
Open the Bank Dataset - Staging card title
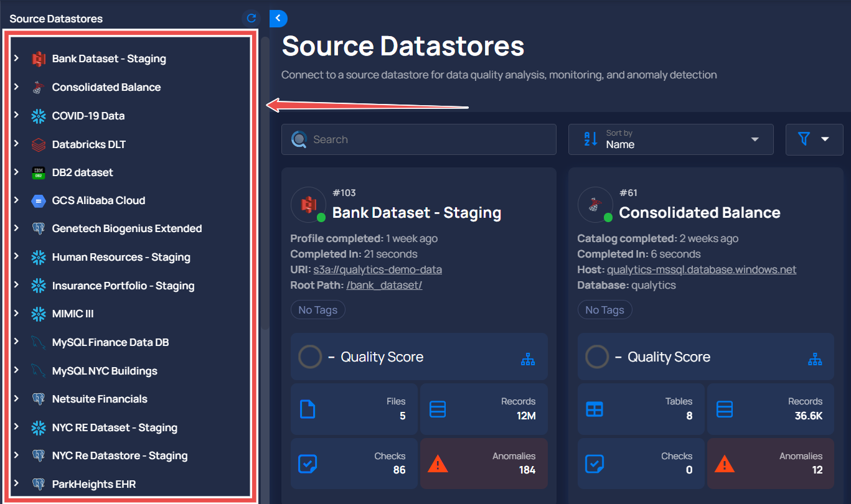[x=416, y=213]
